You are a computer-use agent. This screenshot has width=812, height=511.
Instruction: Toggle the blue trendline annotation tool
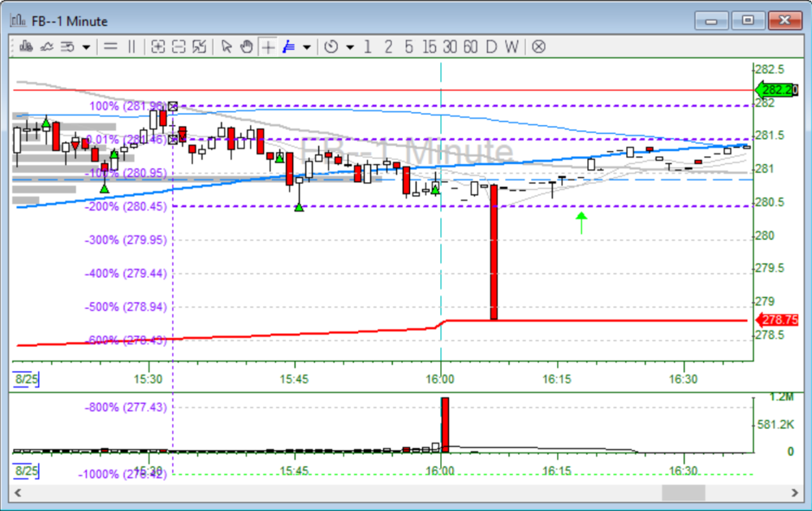pyautogui.click(x=287, y=46)
